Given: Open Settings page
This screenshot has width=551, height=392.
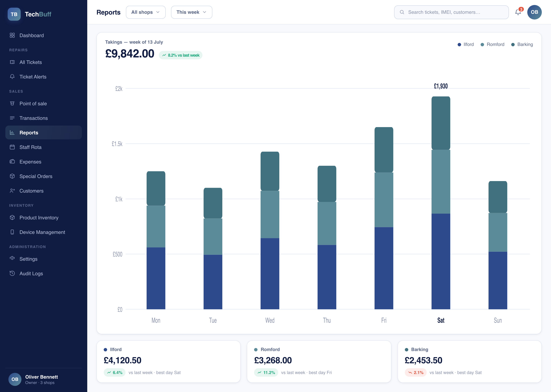Looking at the screenshot, I should tap(43, 259).
